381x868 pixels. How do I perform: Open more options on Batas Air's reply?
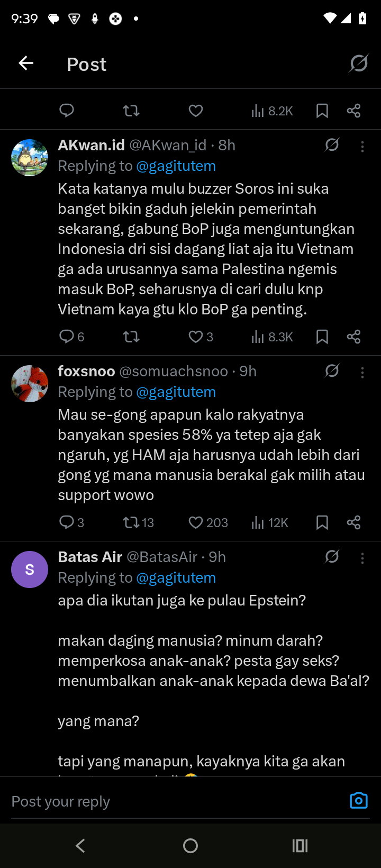click(x=362, y=558)
